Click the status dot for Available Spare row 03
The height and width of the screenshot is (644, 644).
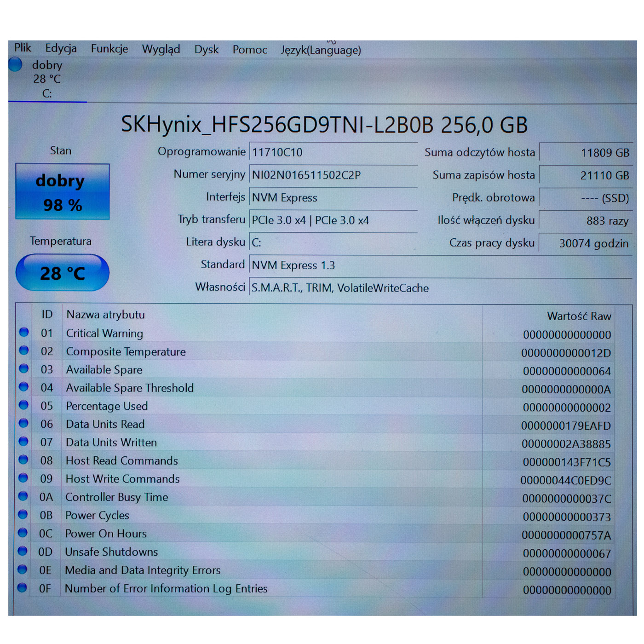pos(24,368)
